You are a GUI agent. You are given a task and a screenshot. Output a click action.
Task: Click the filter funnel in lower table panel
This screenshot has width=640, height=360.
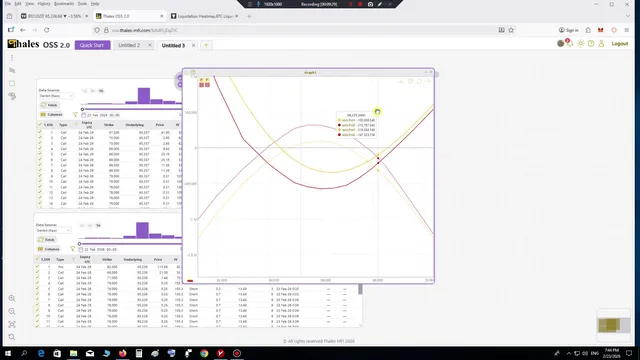click(73, 249)
